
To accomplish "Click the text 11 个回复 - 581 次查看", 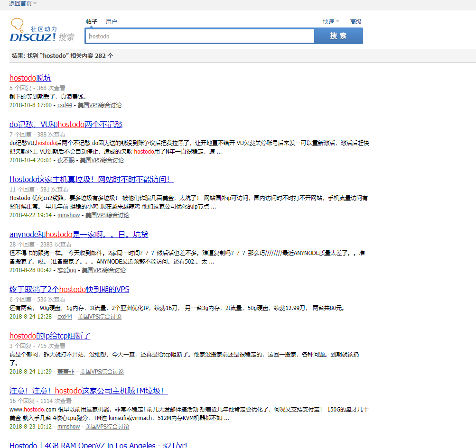I will coord(39,190).
